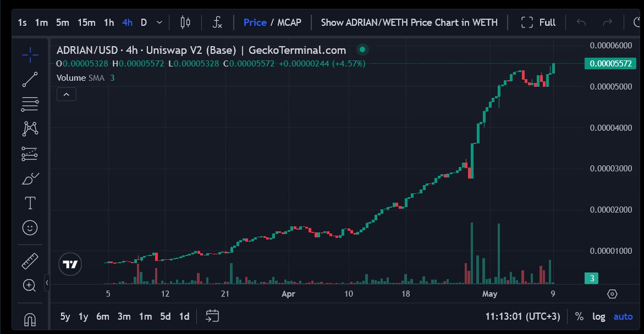Select the ruler measure tool

[x=30, y=261]
